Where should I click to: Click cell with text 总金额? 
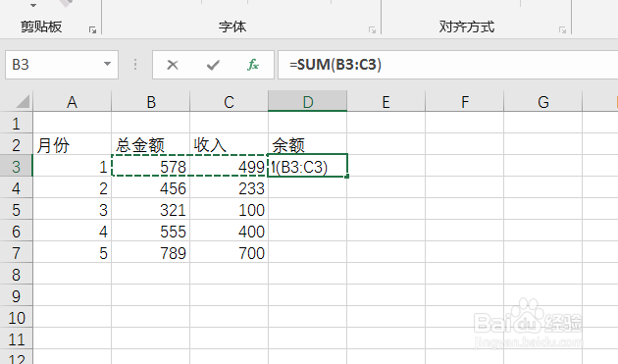pos(150,145)
